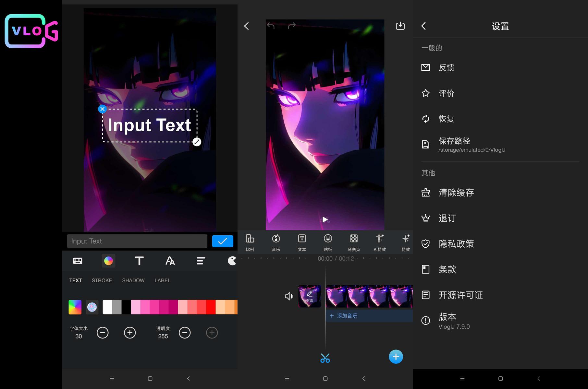Pick the pastel texture color swatch
Screen dimensions: 588x389
coord(92,307)
